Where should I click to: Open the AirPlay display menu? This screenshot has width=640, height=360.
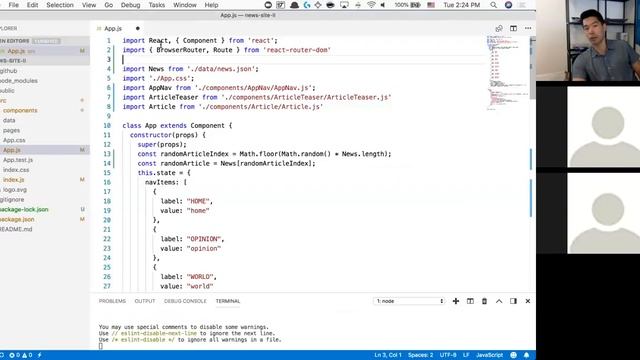[x=344, y=5]
